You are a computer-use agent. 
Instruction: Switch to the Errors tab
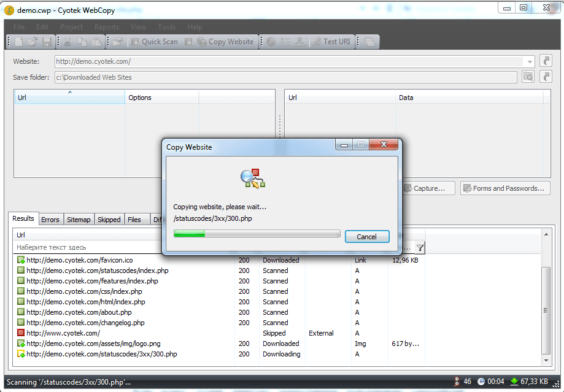click(x=50, y=220)
